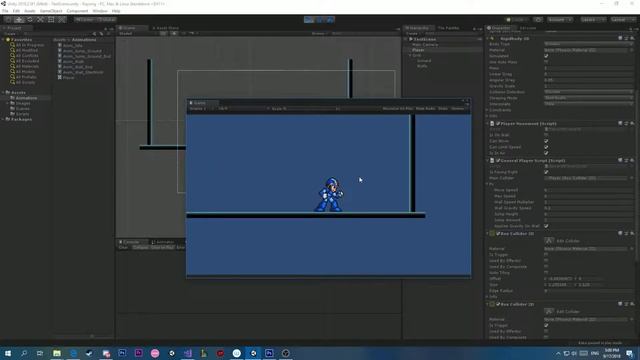Open the GameObject menu
Image resolution: width=640 pixels, height=360 pixels.
click(51, 11)
